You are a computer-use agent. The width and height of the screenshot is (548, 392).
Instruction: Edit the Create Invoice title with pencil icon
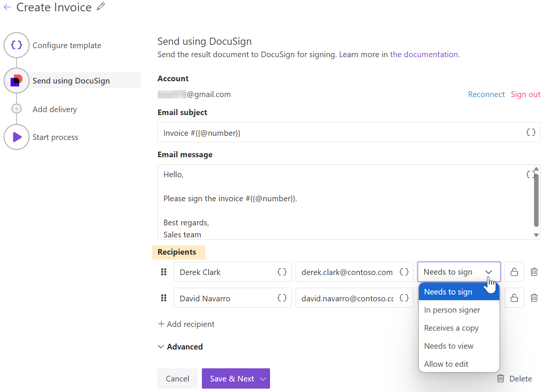pos(101,6)
